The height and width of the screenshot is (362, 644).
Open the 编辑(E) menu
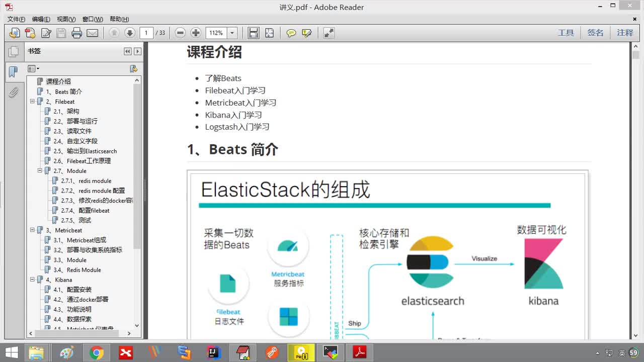tap(41, 19)
